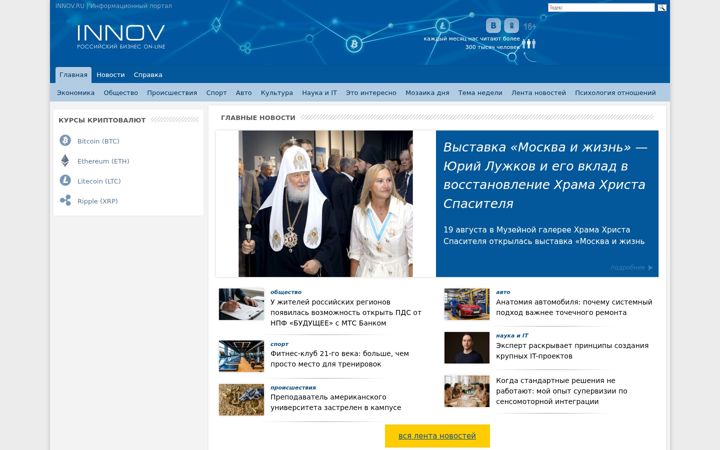Click the search magnifier button
Image resolution: width=720 pixels, height=450 pixels.
(662, 7)
